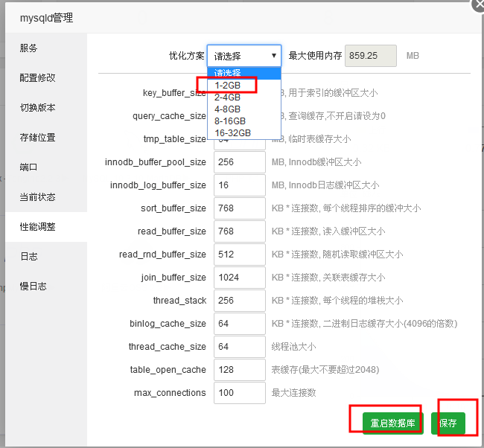Viewport: 484px width, 448px height.
Task: Click the description '表缓存(最大不要超过2048)'
Action: pyautogui.click(x=325, y=370)
